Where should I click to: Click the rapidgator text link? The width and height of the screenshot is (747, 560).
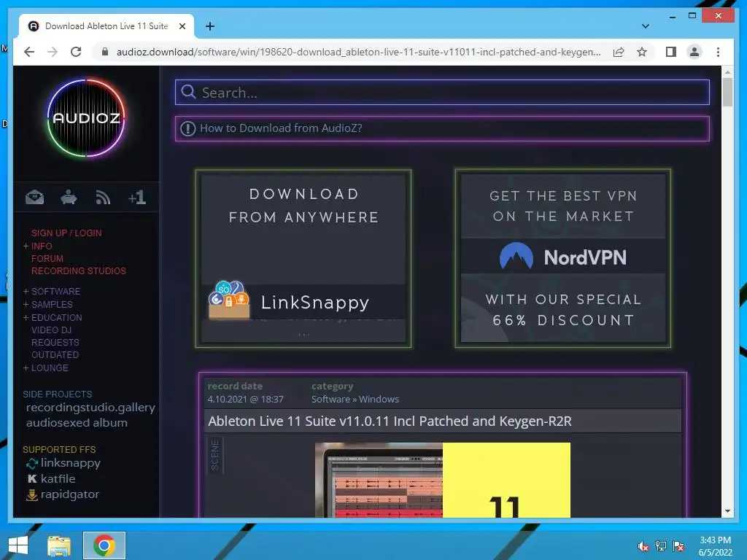click(x=70, y=495)
